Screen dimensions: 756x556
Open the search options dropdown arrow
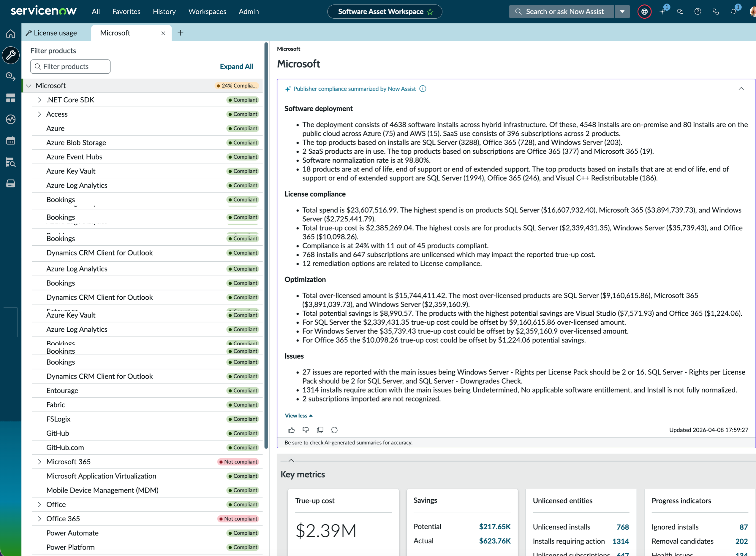(x=622, y=12)
